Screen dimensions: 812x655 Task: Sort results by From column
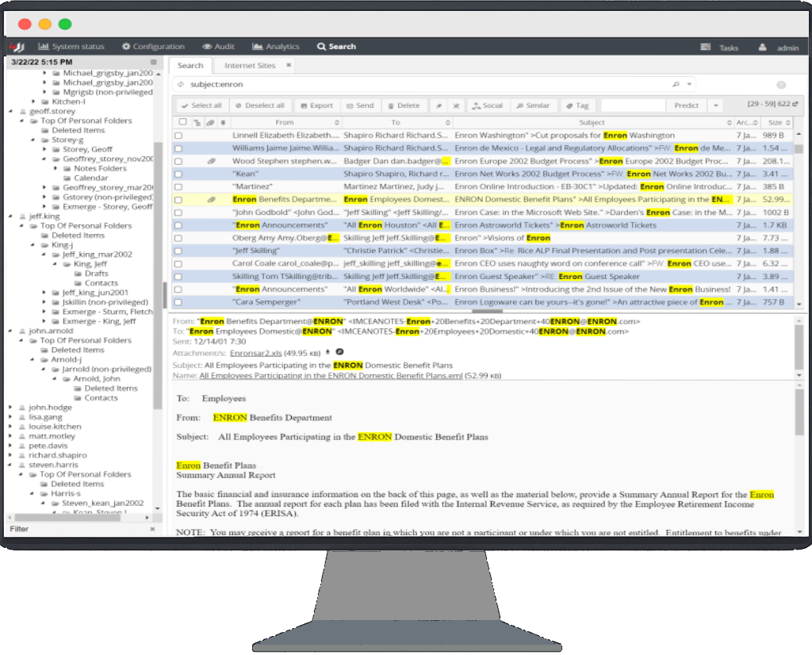click(x=285, y=123)
